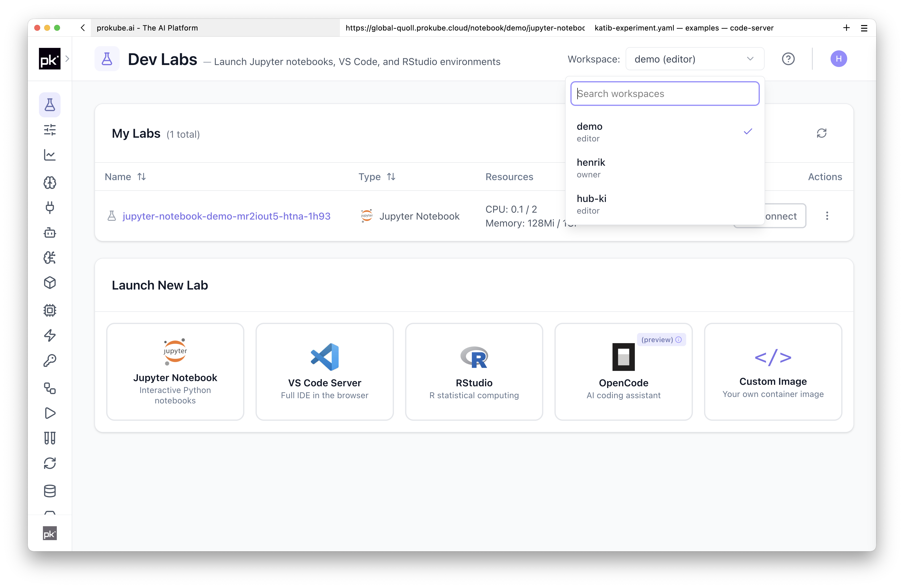
Task: Open row actions three-dot menu
Action: coord(827,216)
